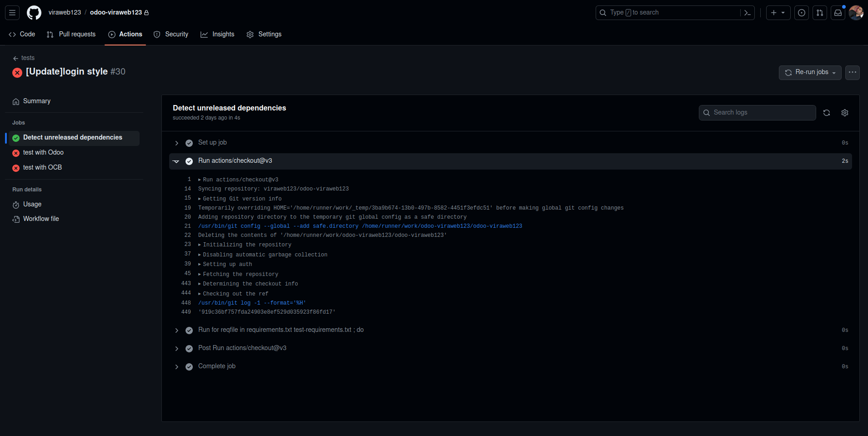
Task: Go back to the tests workflow
Action: pyautogui.click(x=24, y=58)
